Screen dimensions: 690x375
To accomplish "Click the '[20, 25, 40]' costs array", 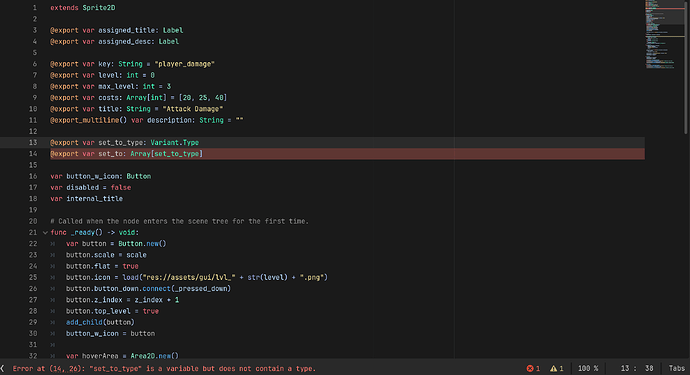I will click(203, 98).
